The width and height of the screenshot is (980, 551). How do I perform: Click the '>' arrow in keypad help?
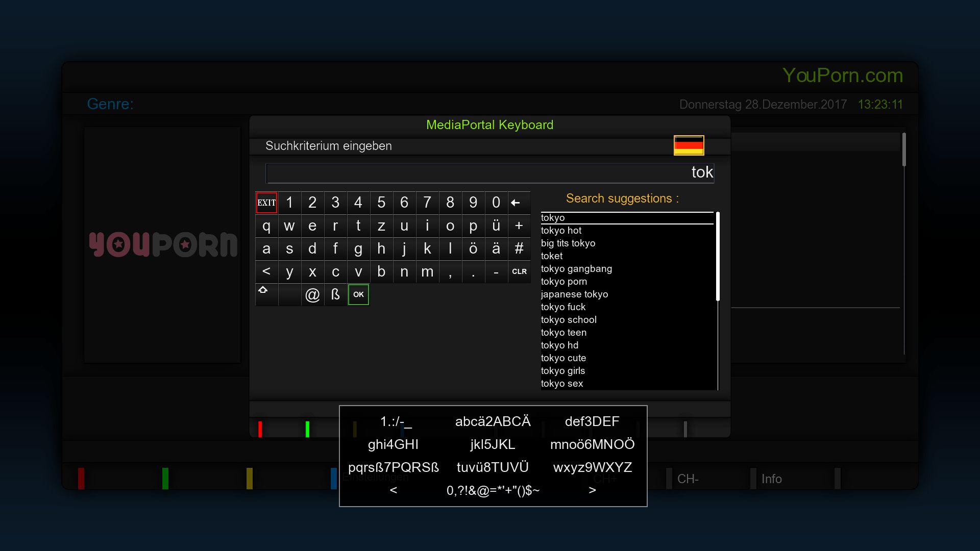pos(592,490)
